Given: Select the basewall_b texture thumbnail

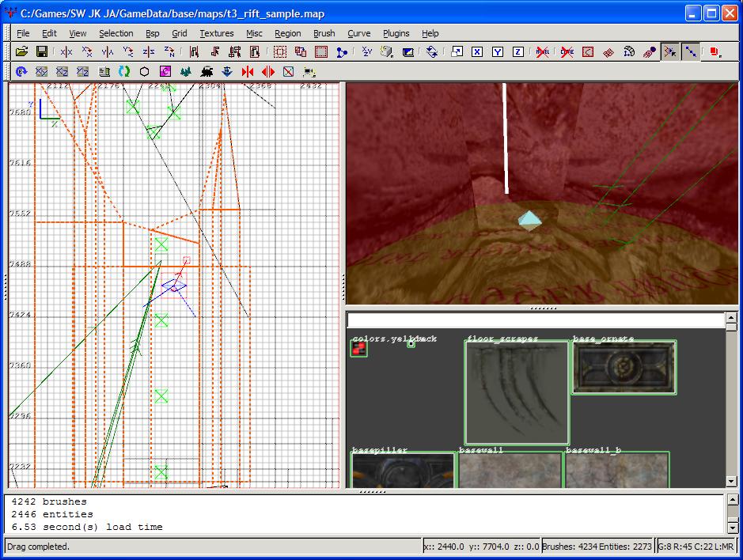Looking at the screenshot, I should click(617, 470).
